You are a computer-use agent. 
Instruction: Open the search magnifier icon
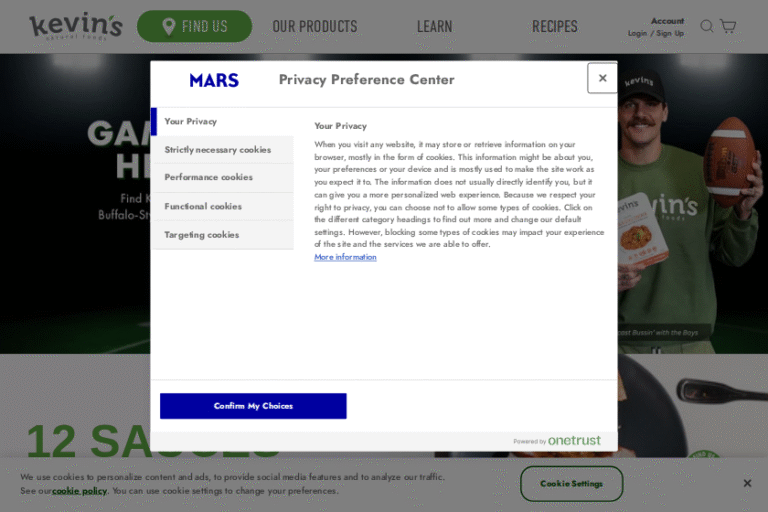(707, 26)
